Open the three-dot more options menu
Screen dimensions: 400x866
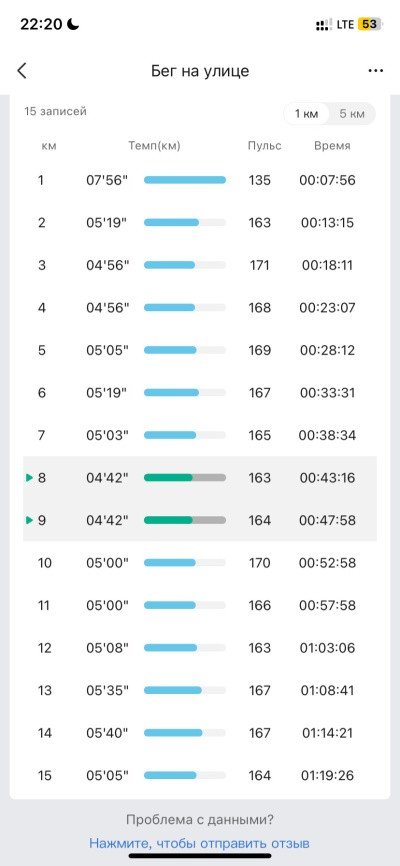point(376,71)
